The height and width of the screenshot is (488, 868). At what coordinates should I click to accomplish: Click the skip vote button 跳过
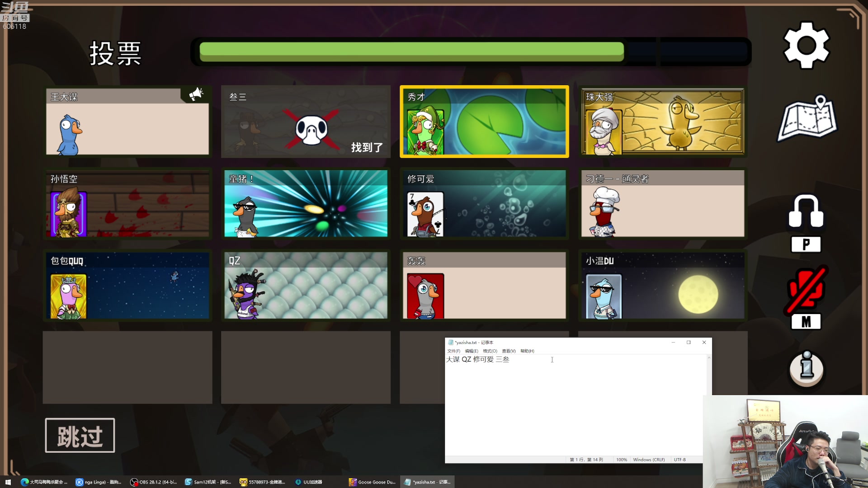coord(80,436)
